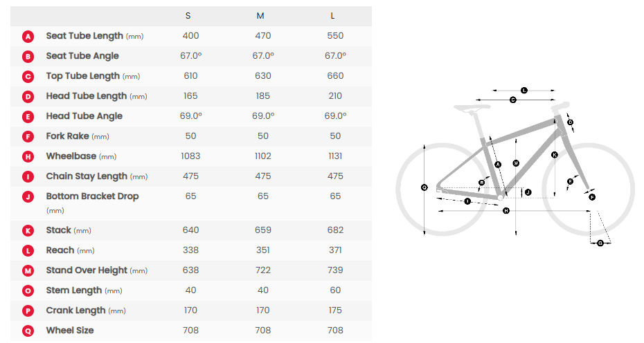The height and width of the screenshot is (343, 644).
Task: Click the black H marker on bike diagram
Action: point(506,210)
